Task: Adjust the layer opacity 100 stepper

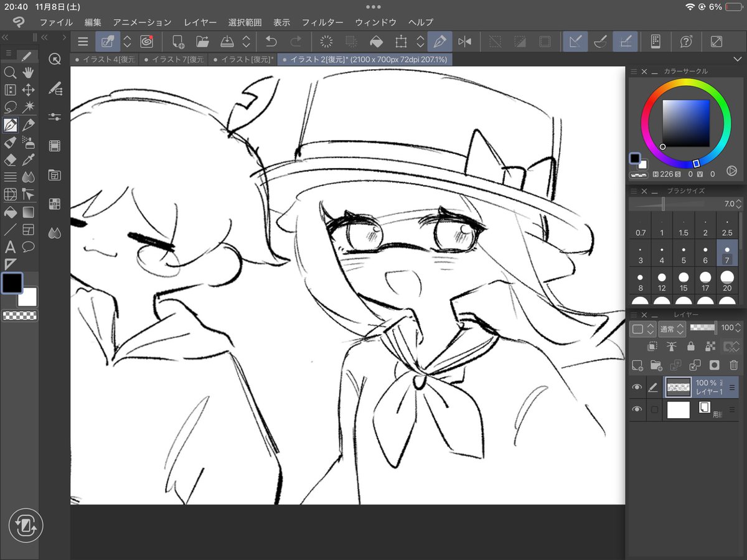Action: 738,328
